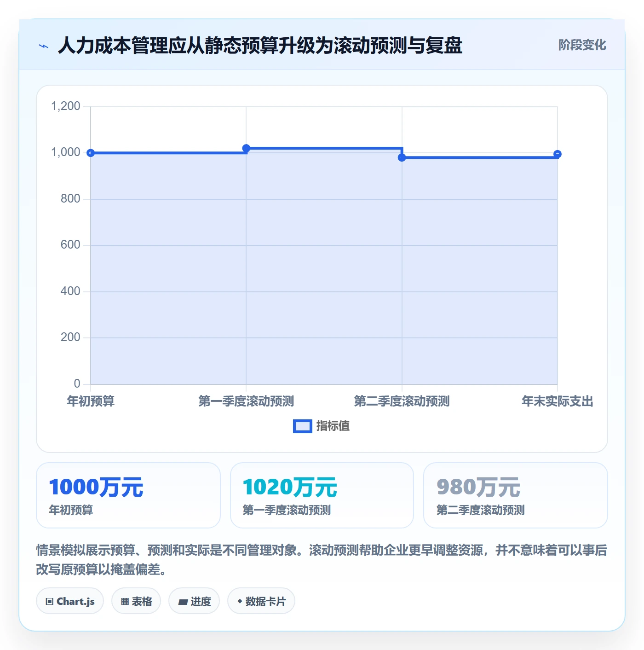Click the 年末实际支出 x-axis label
Image resolution: width=644 pixels, height=650 pixels.
pyautogui.click(x=558, y=401)
